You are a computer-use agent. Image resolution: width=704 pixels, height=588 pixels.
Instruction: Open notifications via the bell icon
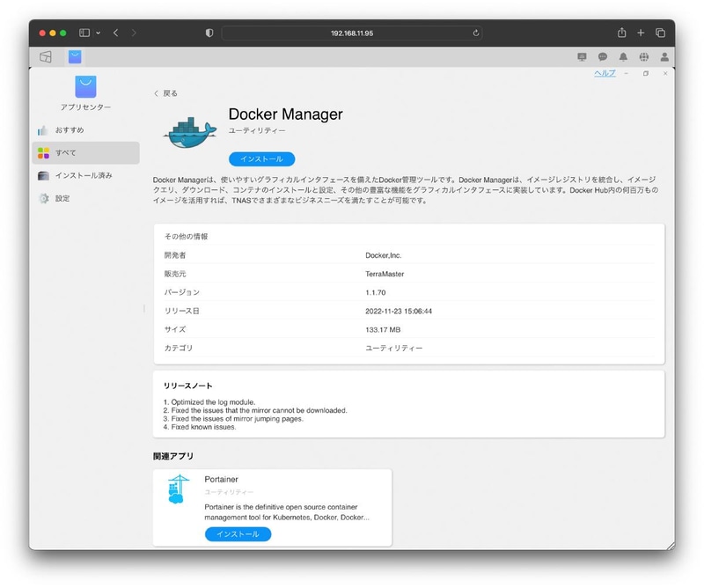tap(625, 56)
